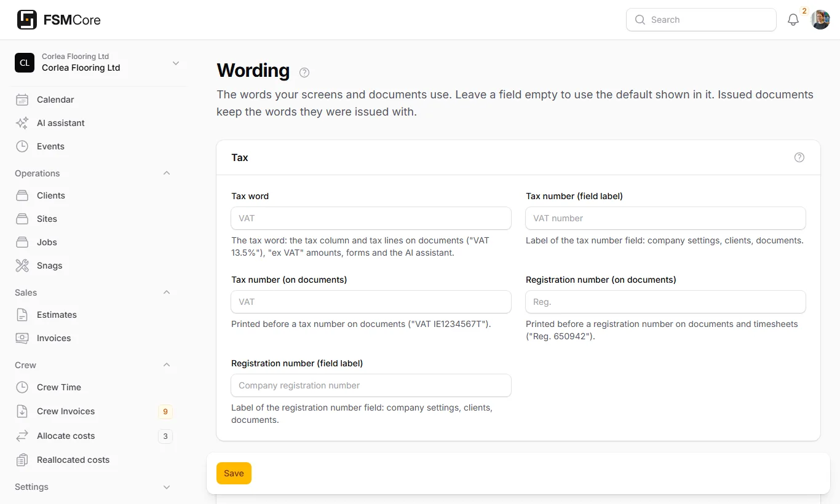This screenshot has width=840, height=504.
Task: Click the AI assistant sparkle icon
Action: coord(22,123)
